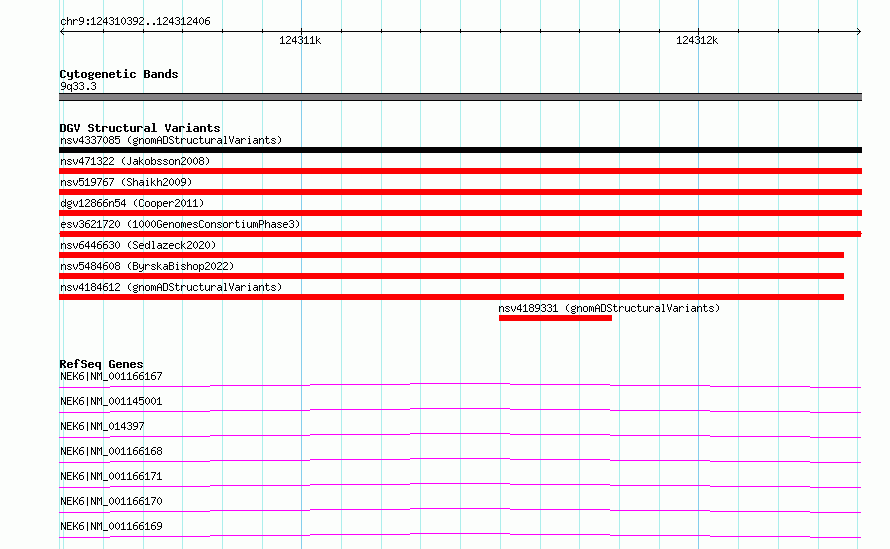The width and height of the screenshot is (890, 549).
Task: Select the black nsv4337085 variant bar
Action: point(460,150)
